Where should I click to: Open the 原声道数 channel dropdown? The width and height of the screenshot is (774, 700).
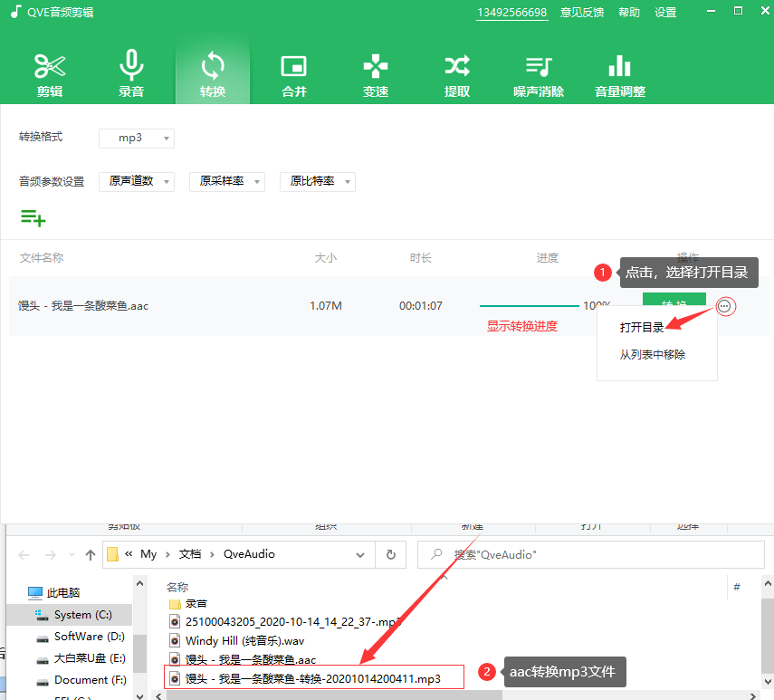[x=137, y=181]
